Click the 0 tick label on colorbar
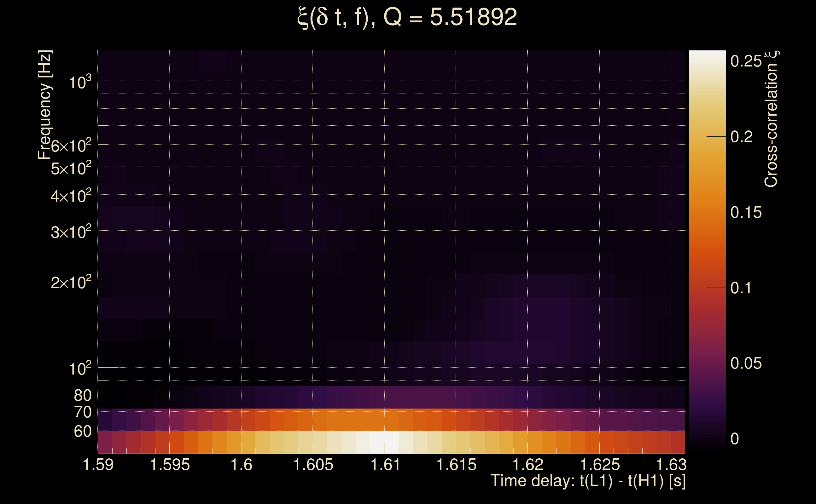Viewport: 816px width, 504px height. pos(734,439)
